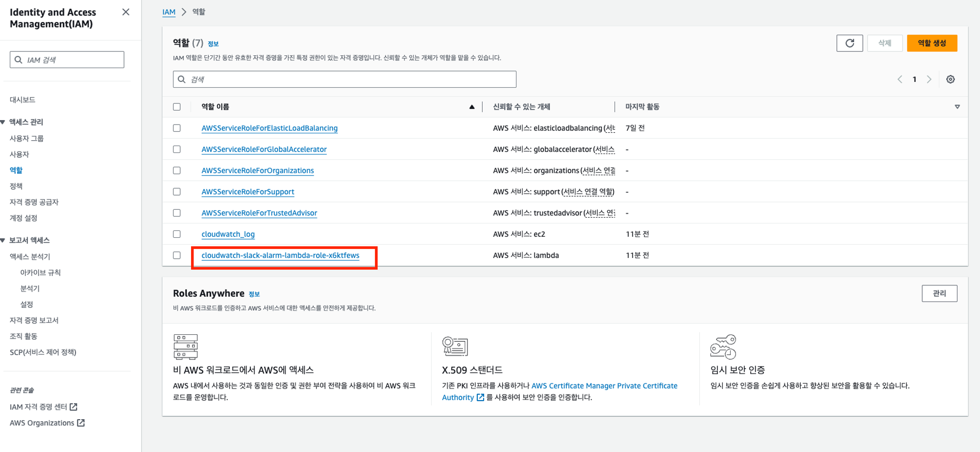Viewport: 980px width, 452px height.
Task: Open cloudwatch-slack-alarm-lambda-role-x6ktfews link
Action: tap(280, 255)
